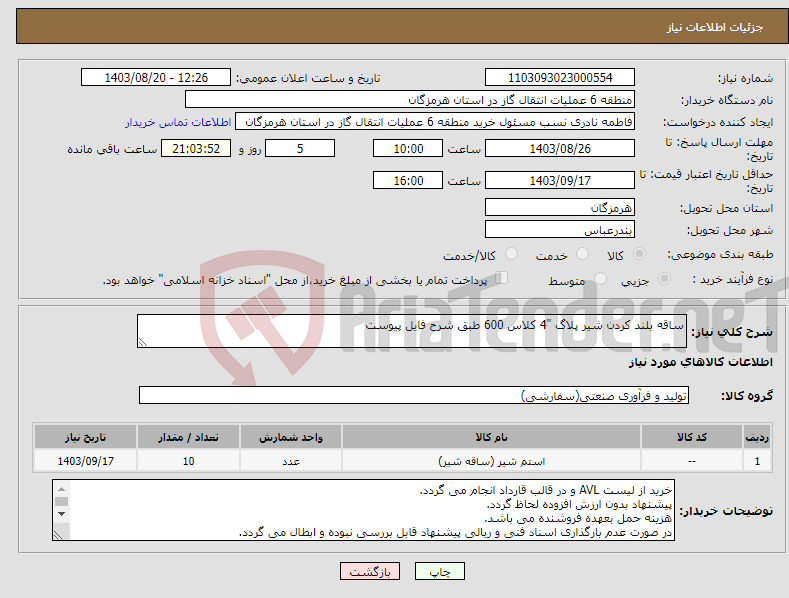Click the deadline time field 10:00
Image resolution: width=789 pixels, height=598 pixels.
(408, 148)
